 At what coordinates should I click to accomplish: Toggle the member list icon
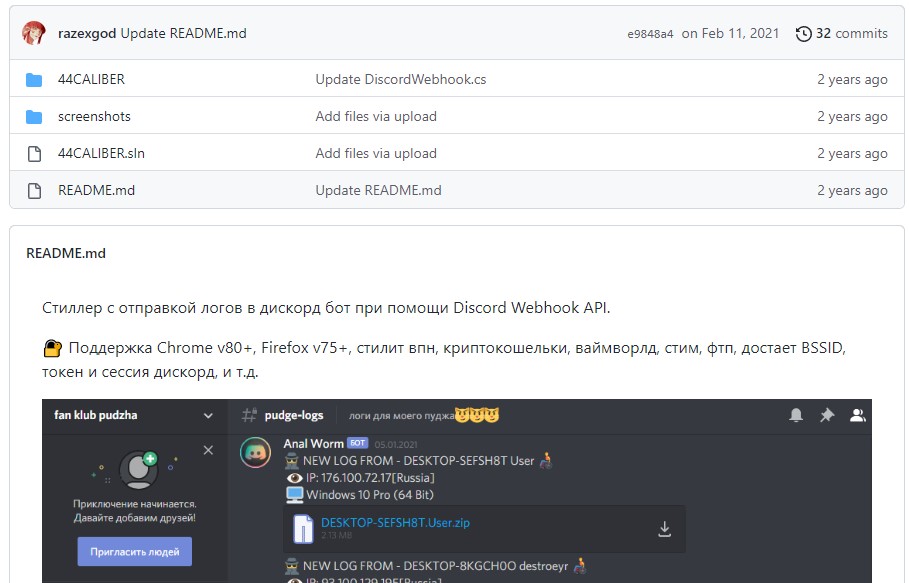coord(857,415)
